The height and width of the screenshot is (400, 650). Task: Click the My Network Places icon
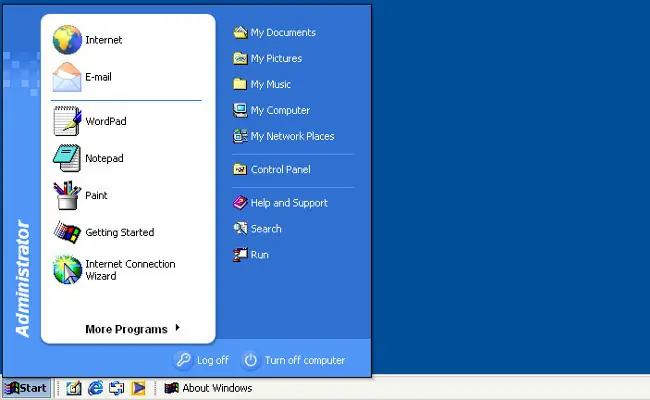pyautogui.click(x=240, y=136)
